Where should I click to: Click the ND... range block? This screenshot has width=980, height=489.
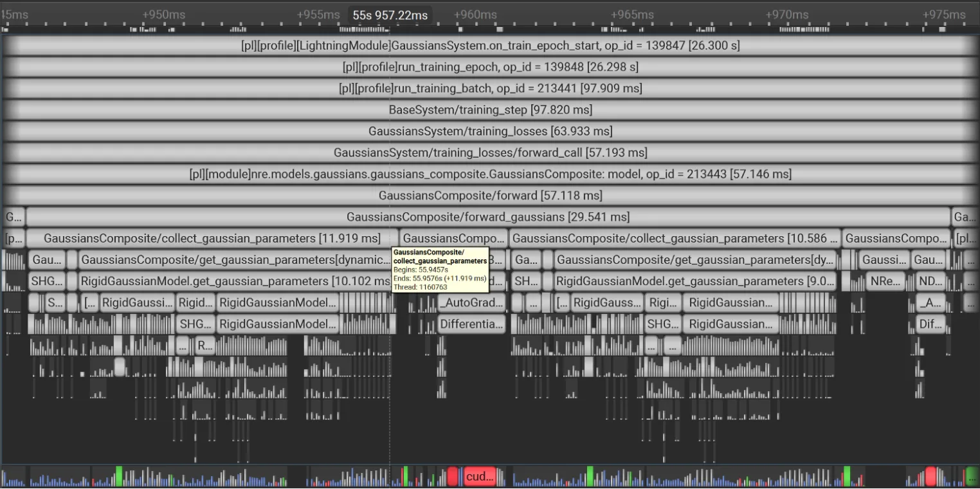point(930,281)
